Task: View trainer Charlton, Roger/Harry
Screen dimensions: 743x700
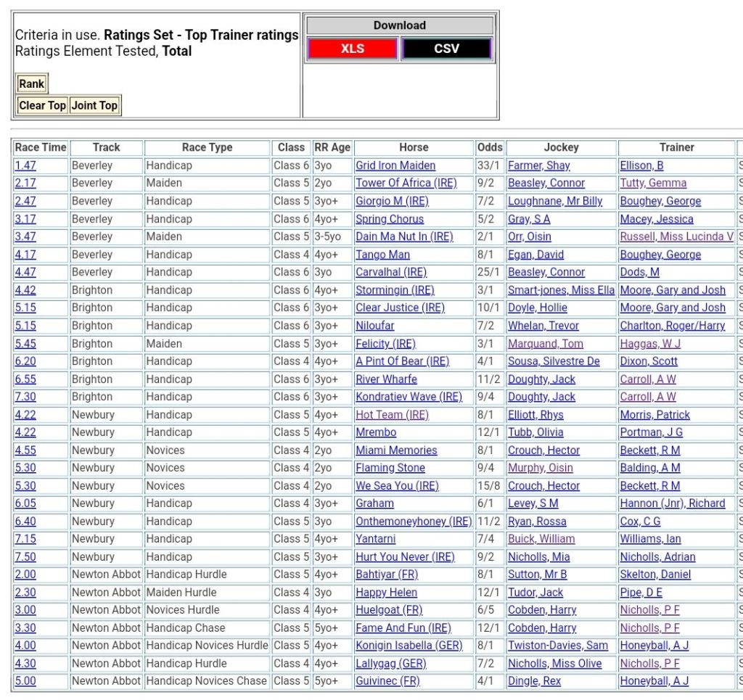Action: pyautogui.click(x=672, y=326)
